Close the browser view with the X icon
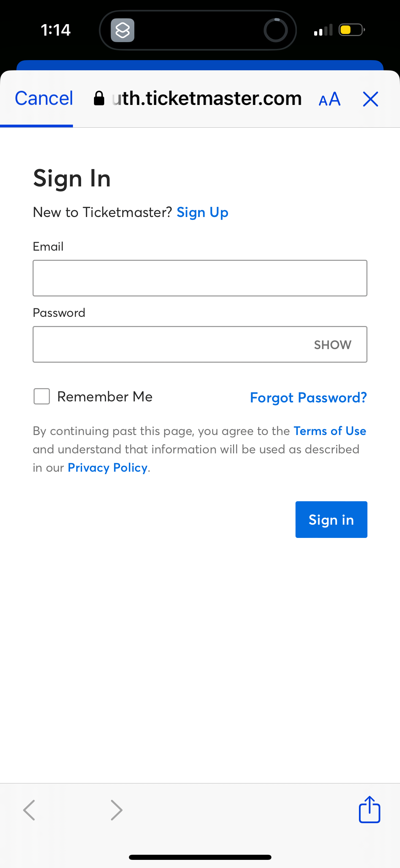 point(370,99)
